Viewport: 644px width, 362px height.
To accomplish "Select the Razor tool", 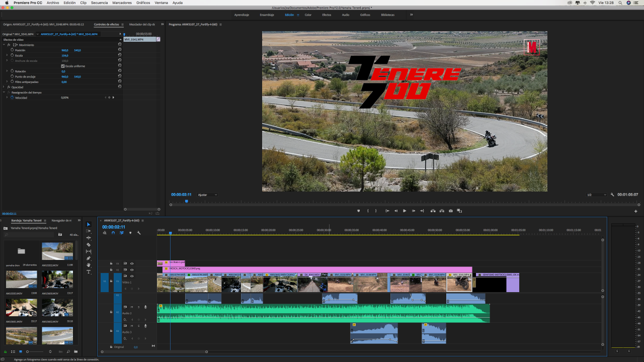I will [x=89, y=245].
